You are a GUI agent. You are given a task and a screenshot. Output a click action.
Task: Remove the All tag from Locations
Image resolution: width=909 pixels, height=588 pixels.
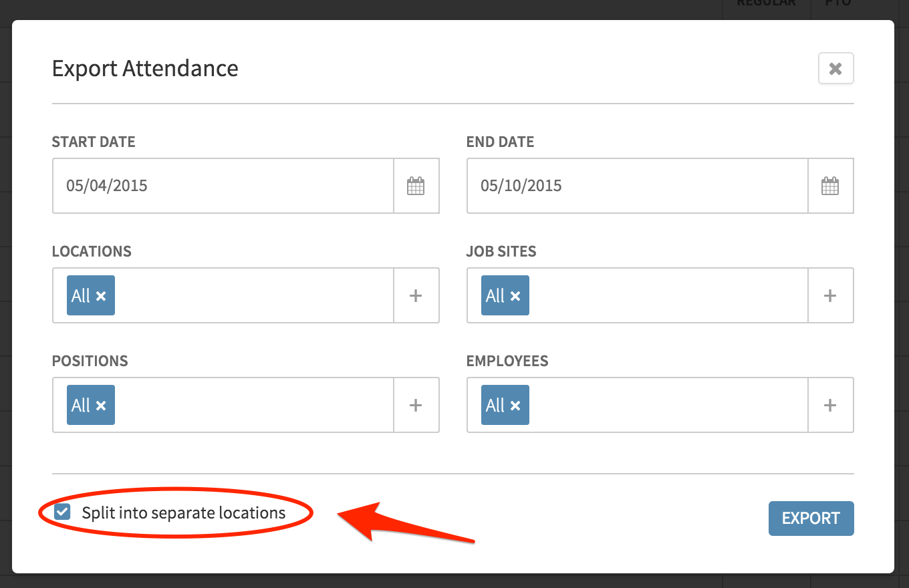[x=101, y=296]
